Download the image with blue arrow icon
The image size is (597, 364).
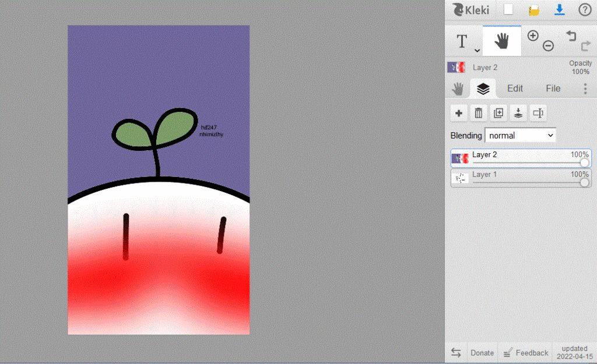pyautogui.click(x=559, y=9)
